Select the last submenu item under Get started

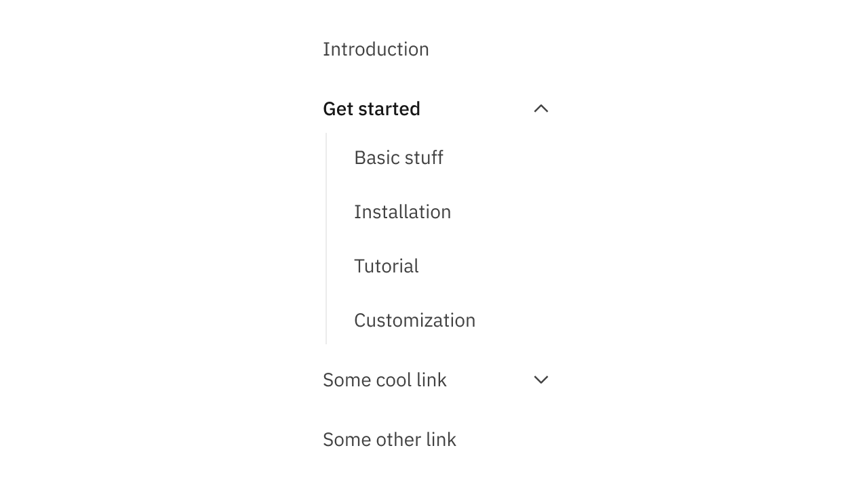[414, 320]
